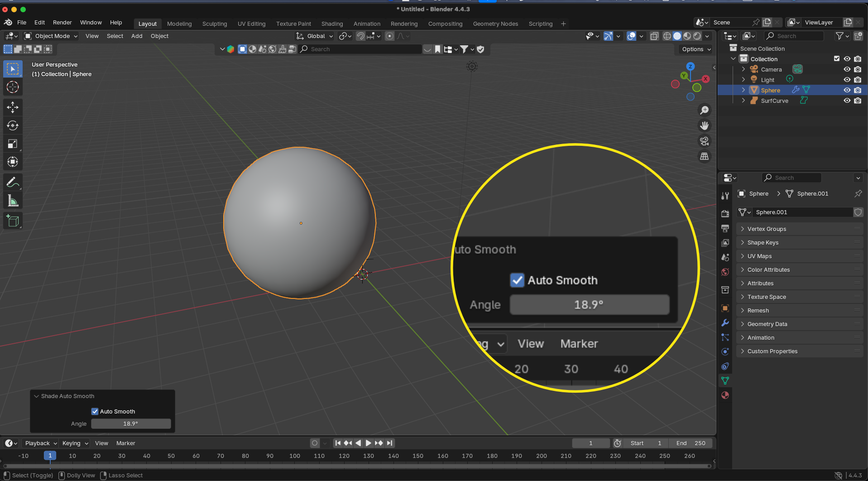868x481 pixels.
Task: Uncheck the Auto Smooth checkbox
Action: 95,411
